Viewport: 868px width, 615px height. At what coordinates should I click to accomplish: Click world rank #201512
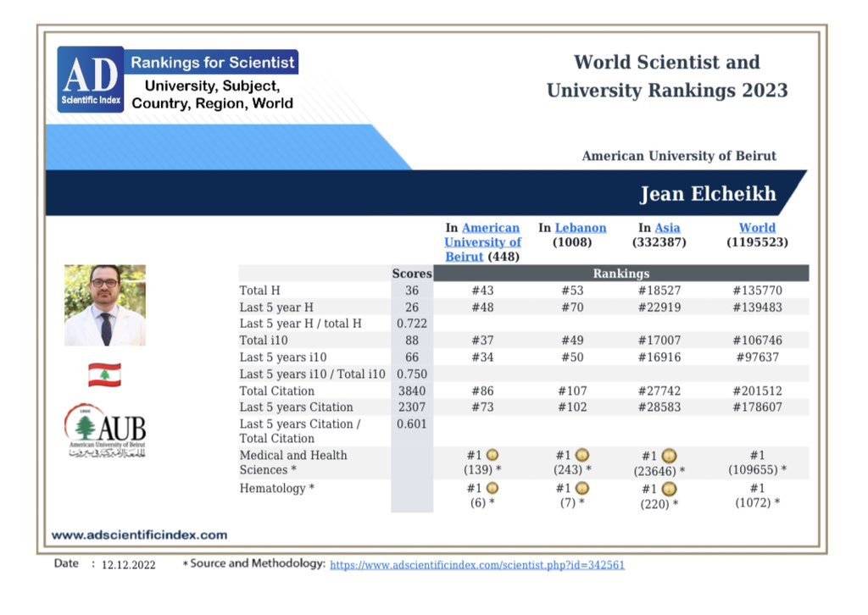tap(757, 391)
